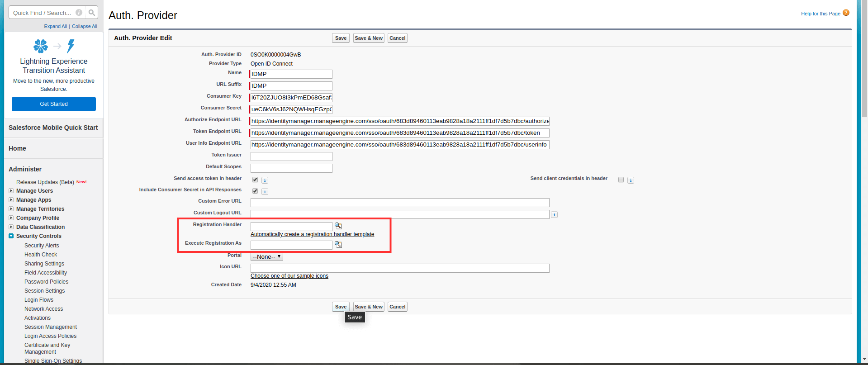
Task: Click the Consumer Secret input field
Action: pyautogui.click(x=291, y=109)
